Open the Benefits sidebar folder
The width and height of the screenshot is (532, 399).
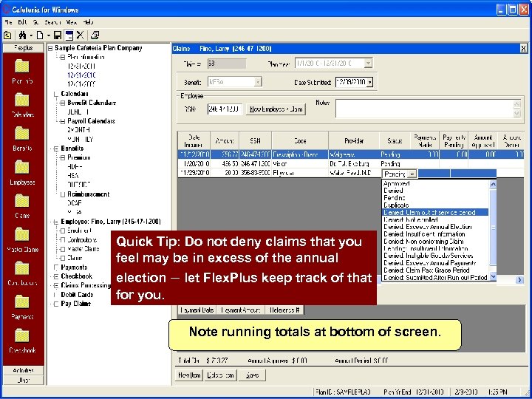22,139
